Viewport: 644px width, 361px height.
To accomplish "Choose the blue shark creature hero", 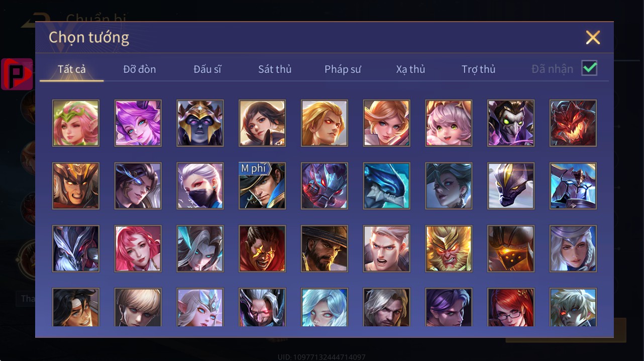I will [x=387, y=186].
